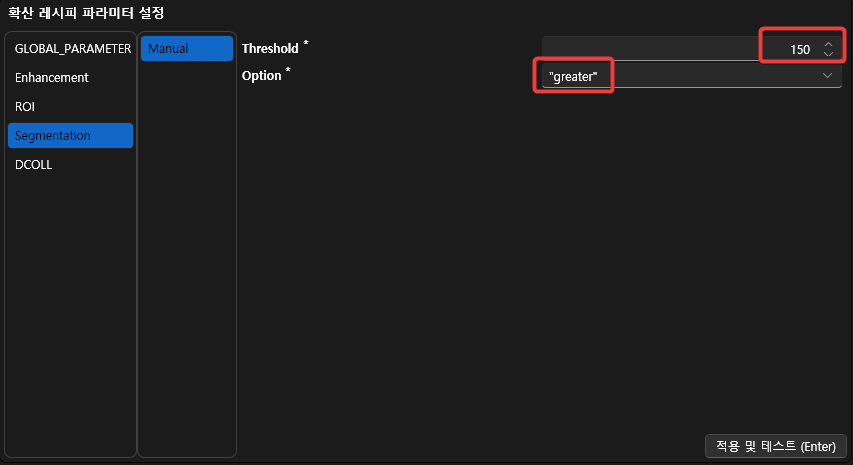Open the Option combo box
The height and width of the screenshot is (465, 853).
pos(690,76)
